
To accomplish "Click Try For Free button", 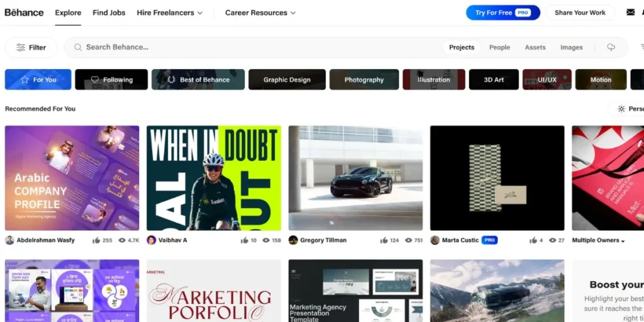I will pos(502,13).
